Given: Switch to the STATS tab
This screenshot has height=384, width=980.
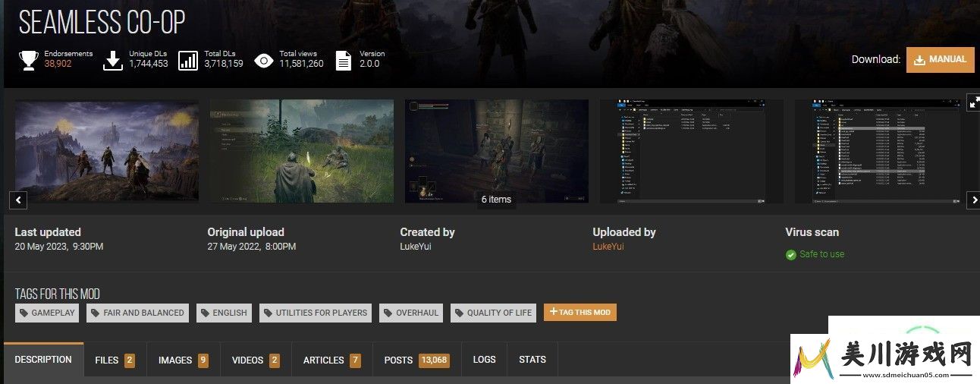Looking at the screenshot, I should pyautogui.click(x=532, y=360).
